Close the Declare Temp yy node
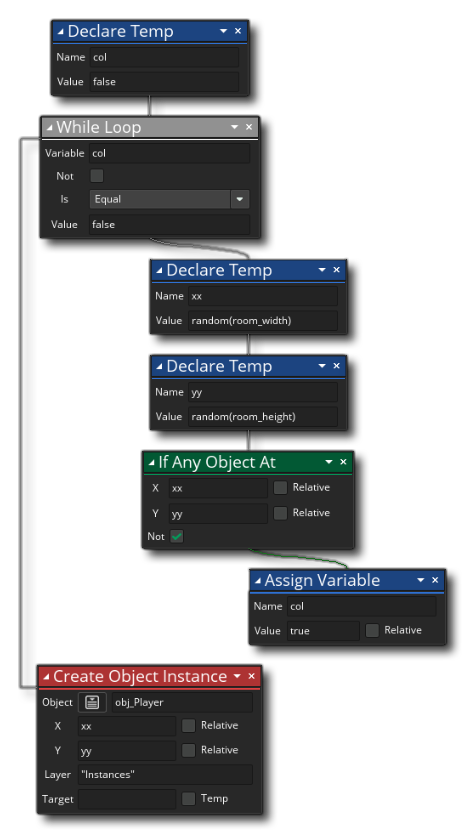This screenshot has width=466, height=834. click(336, 366)
